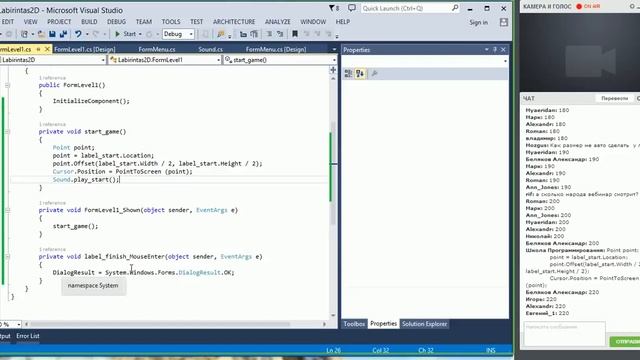Image resolution: width=640 pixels, height=360 pixels.
Task: Open the document tabs overflow dropdown arrow
Action: (334, 49)
